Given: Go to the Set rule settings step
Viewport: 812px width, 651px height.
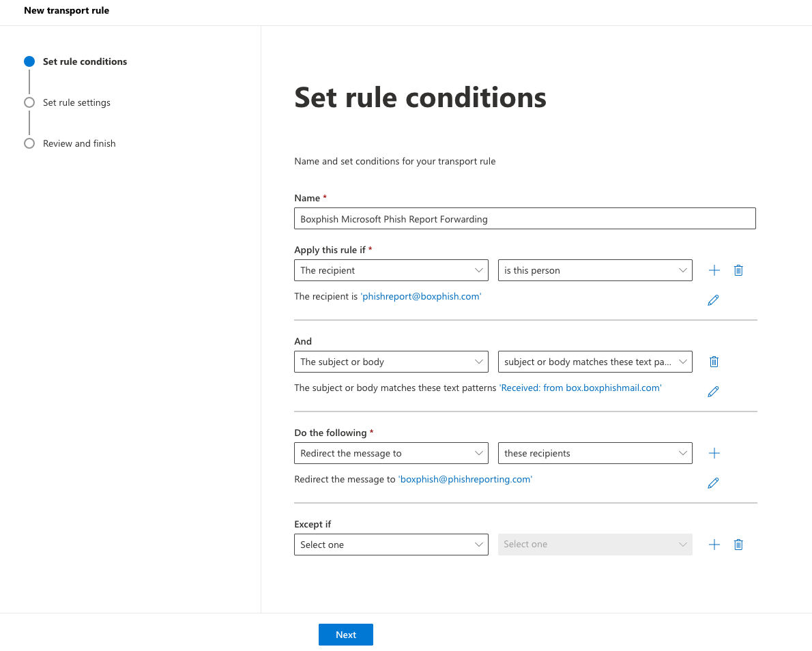Looking at the screenshot, I should (68, 102).
